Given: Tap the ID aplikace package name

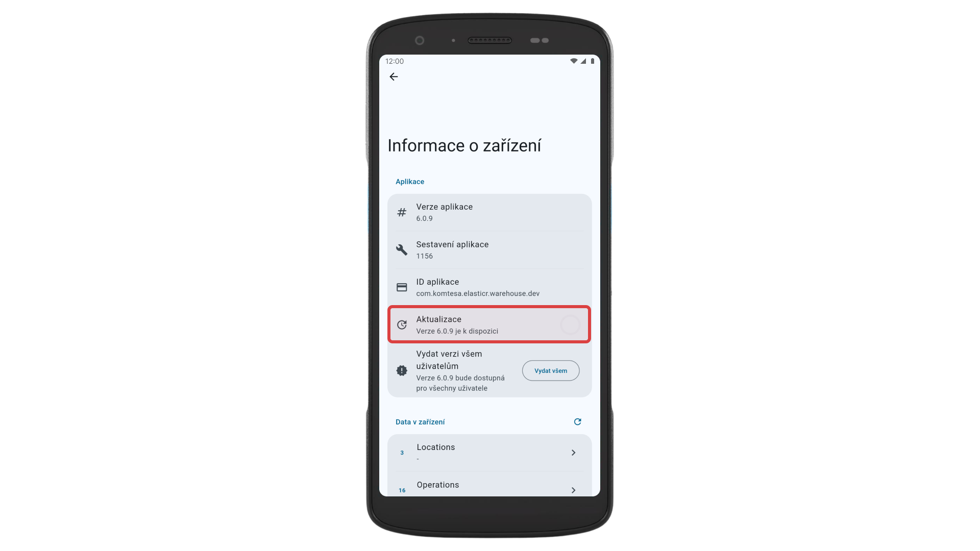Looking at the screenshot, I should 478,293.
